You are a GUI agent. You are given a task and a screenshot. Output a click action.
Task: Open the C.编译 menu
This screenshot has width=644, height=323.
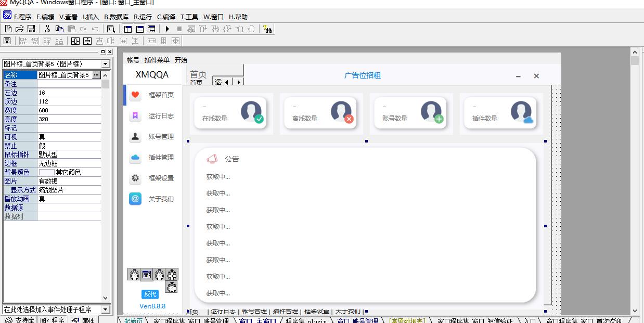(x=166, y=17)
